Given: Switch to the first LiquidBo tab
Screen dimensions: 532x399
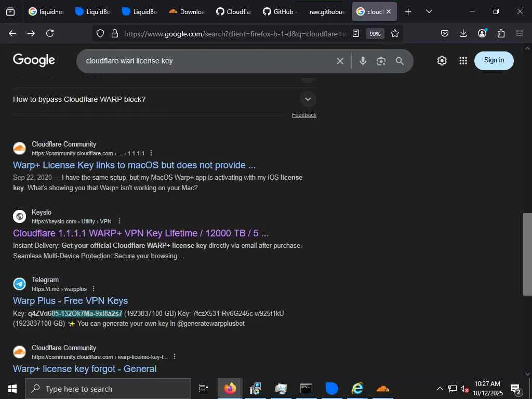Looking at the screenshot, I should 92,11.
